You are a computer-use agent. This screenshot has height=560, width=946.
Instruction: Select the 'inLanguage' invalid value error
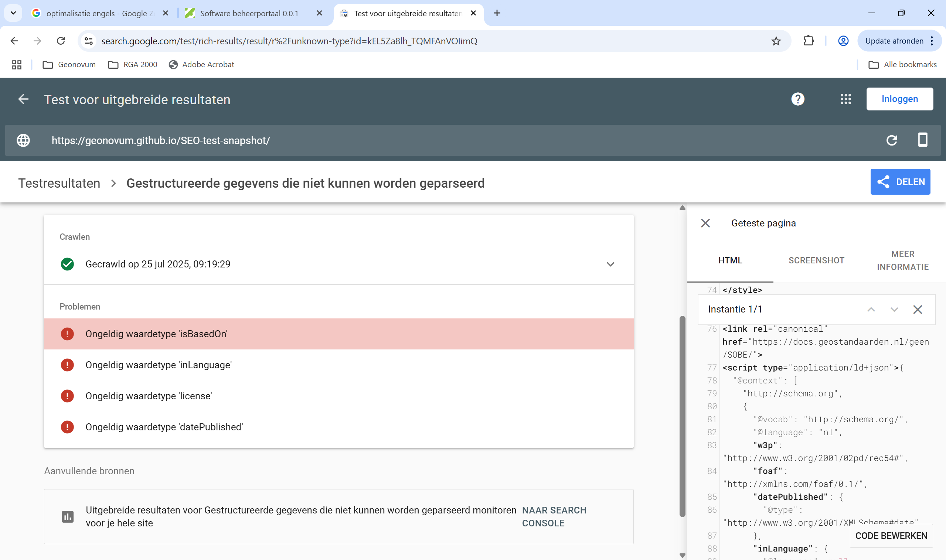click(x=159, y=365)
